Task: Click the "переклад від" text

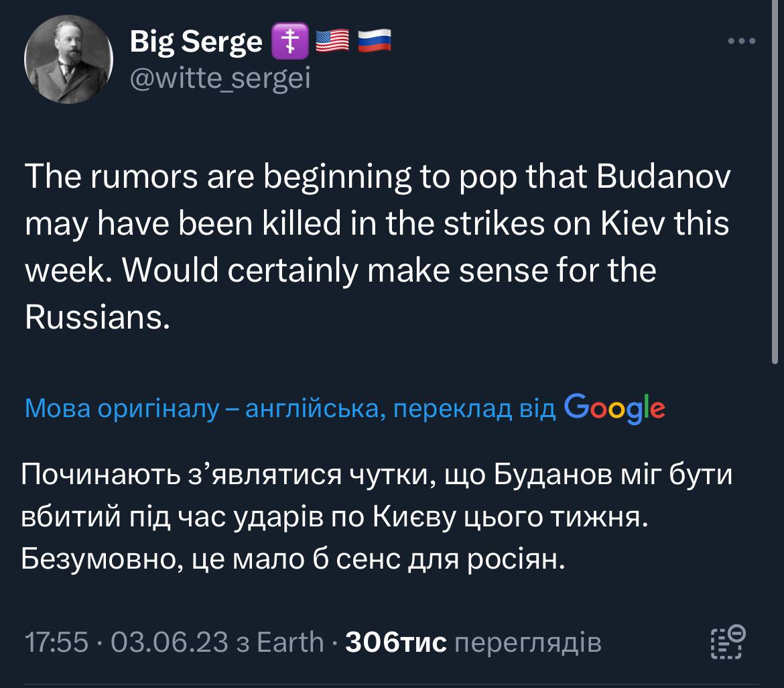Action: tap(474, 408)
